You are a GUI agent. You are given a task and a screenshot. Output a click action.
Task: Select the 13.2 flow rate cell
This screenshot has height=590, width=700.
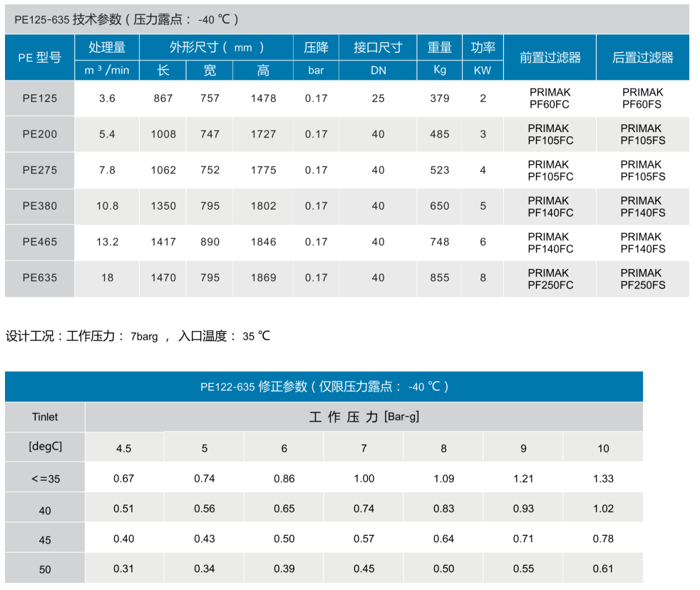[107, 242]
